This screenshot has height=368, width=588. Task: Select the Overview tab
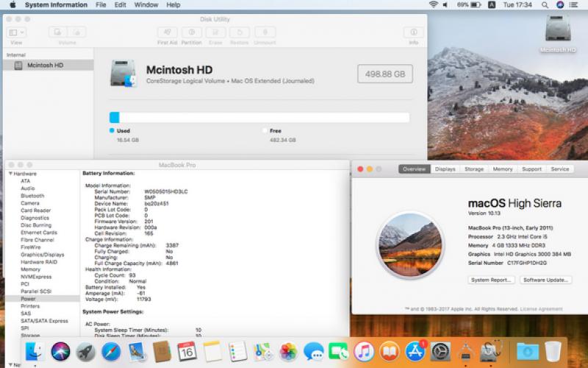pyautogui.click(x=415, y=169)
